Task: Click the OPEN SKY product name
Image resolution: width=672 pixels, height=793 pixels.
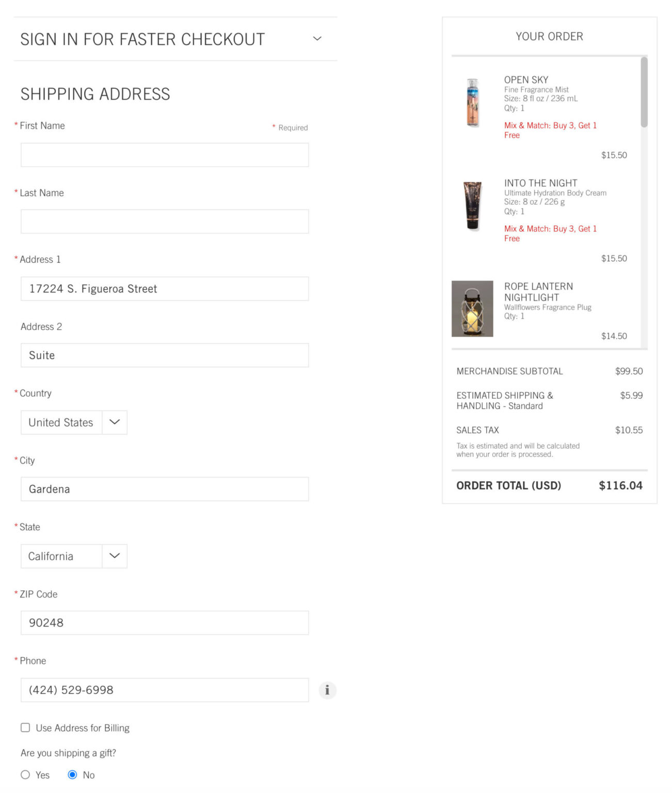Action: [526, 80]
